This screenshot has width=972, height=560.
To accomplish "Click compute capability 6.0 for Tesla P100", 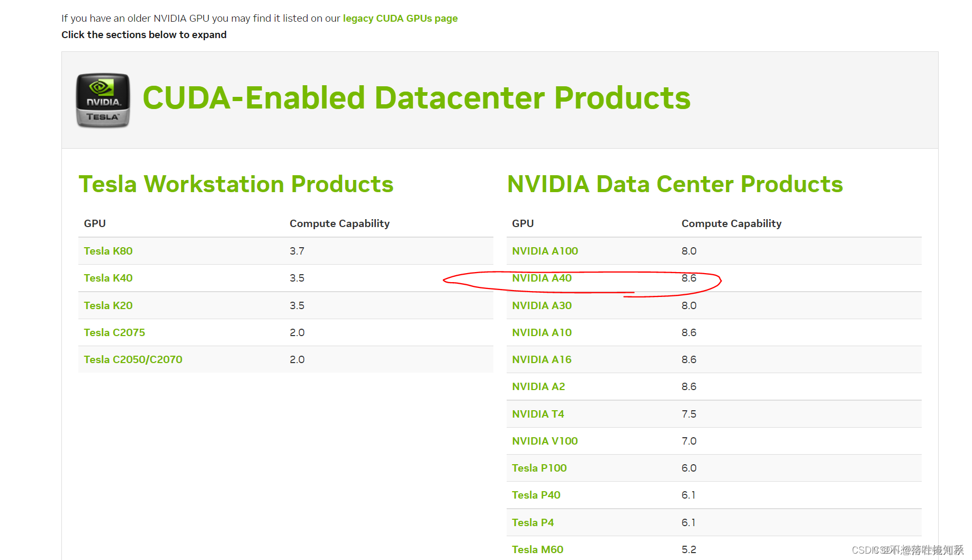I will pyautogui.click(x=689, y=468).
